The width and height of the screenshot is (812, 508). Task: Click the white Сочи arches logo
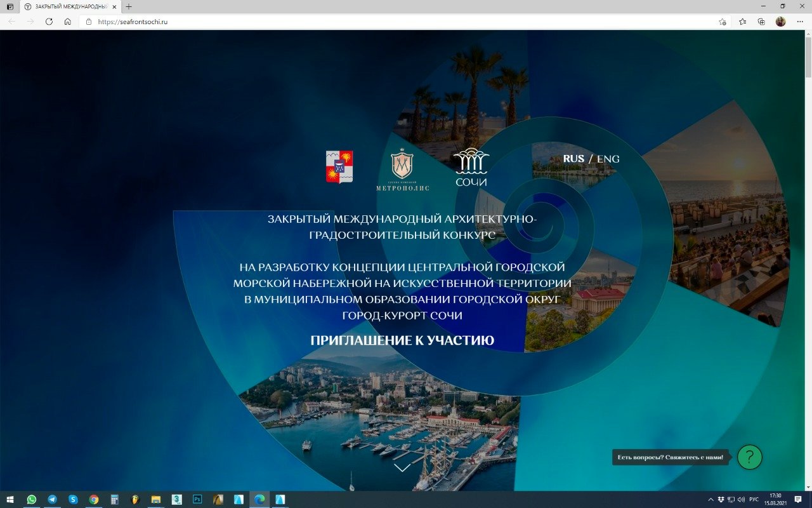[x=471, y=167]
